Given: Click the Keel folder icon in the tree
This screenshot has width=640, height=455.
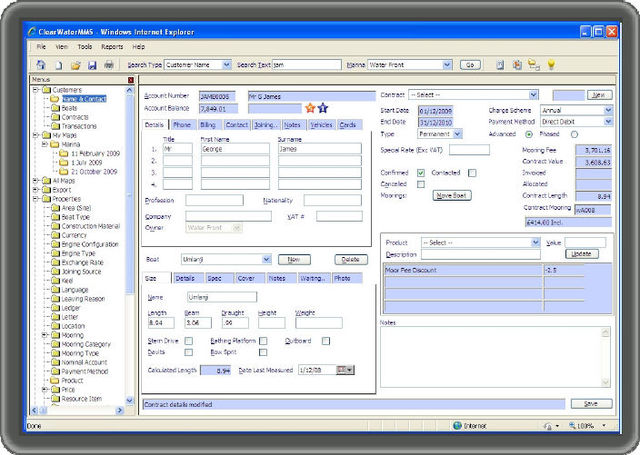Looking at the screenshot, I should [x=56, y=280].
